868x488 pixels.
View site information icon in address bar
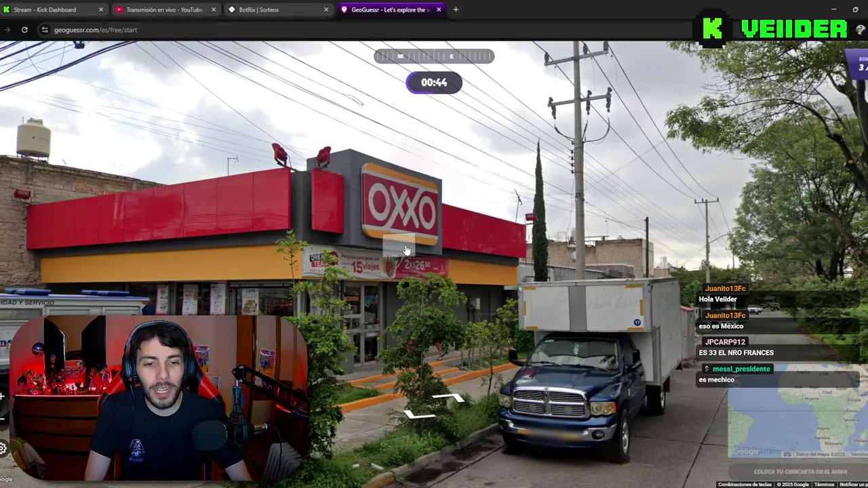pos(45,30)
